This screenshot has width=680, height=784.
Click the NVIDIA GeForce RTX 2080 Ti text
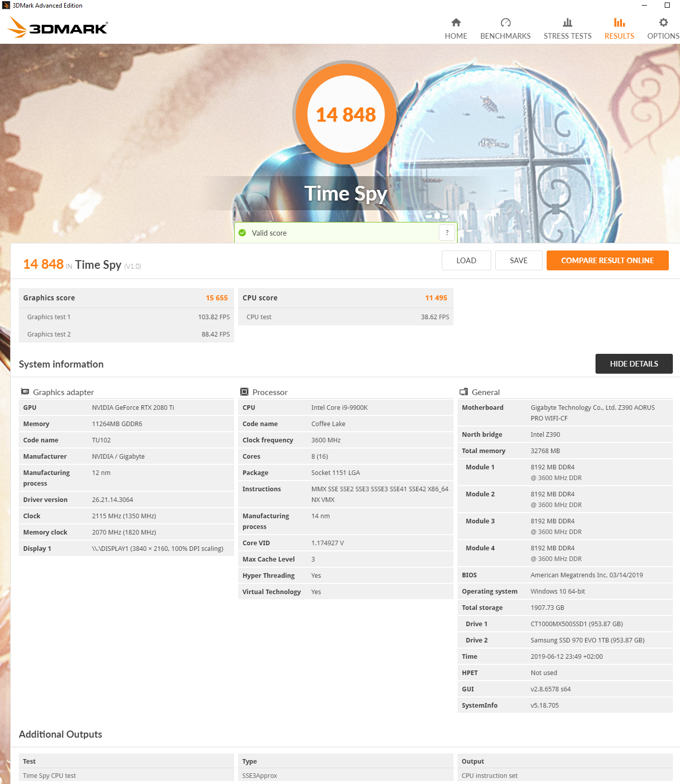pos(133,407)
